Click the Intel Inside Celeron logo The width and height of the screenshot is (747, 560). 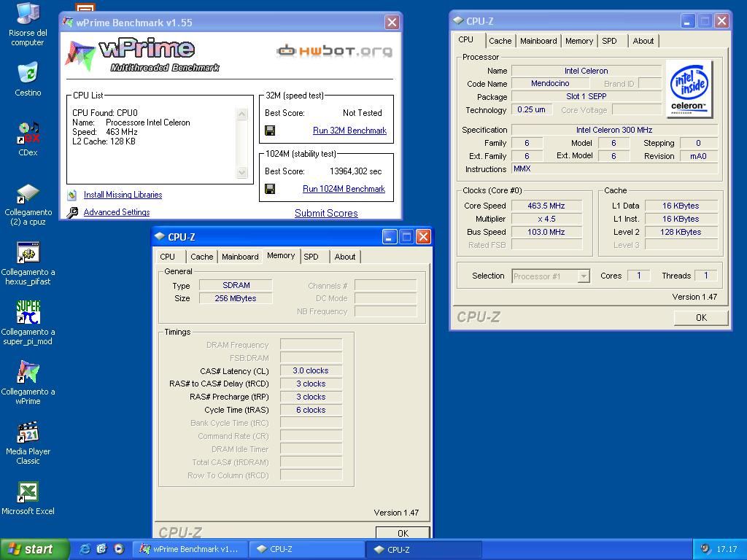tap(689, 88)
